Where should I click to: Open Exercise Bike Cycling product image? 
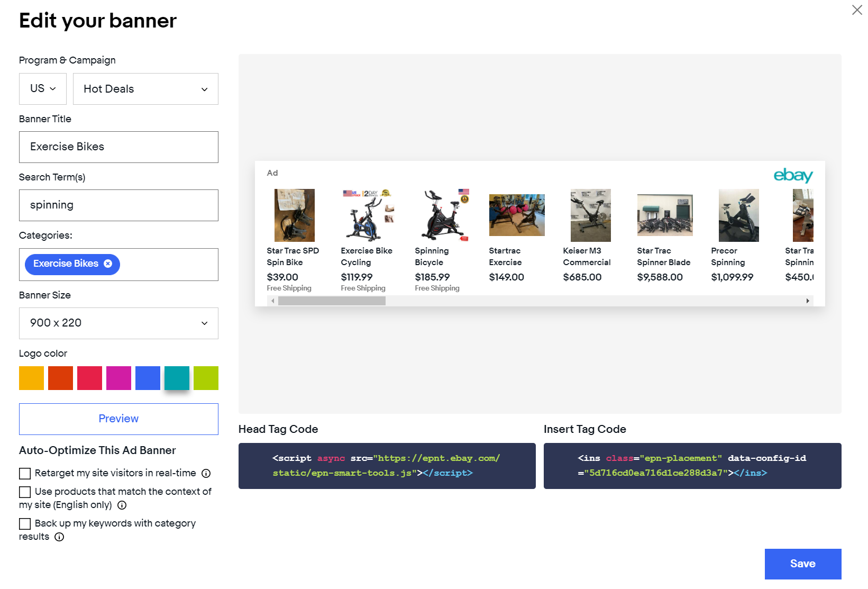coord(369,215)
